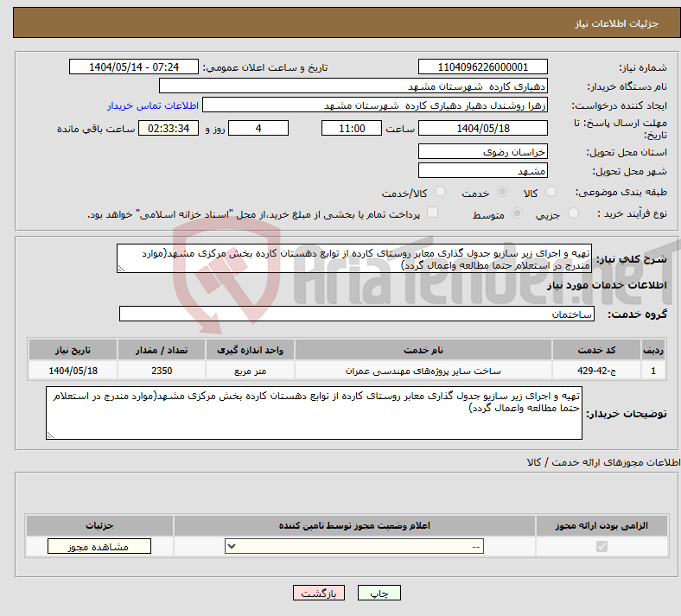Click the ردیف column header

pyautogui.click(x=653, y=350)
